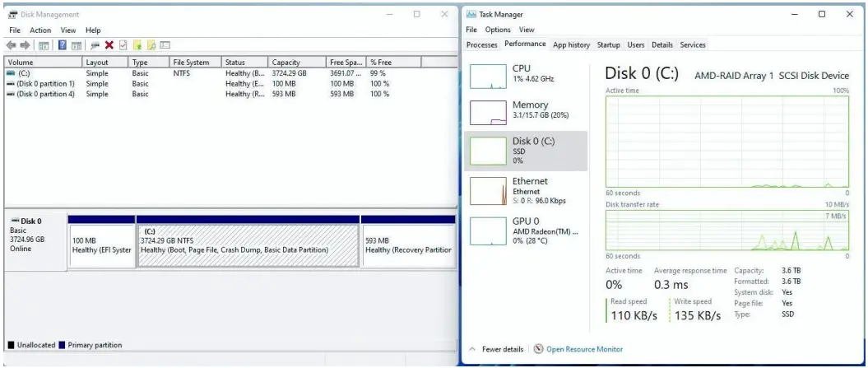Open View menu in Task Manager

[527, 30]
